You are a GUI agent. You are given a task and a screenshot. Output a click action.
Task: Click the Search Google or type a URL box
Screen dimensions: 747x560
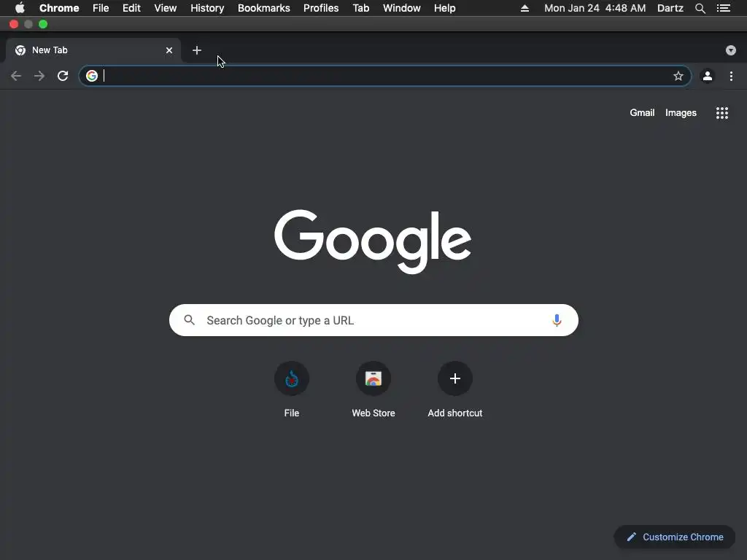pos(373,320)
